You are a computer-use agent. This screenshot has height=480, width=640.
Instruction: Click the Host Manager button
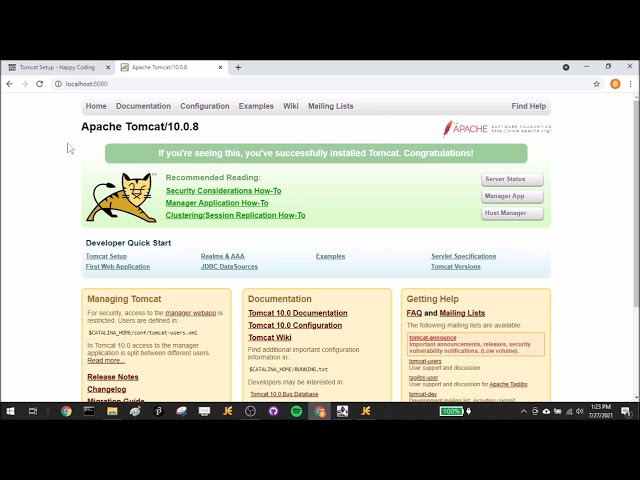pos(512,213)
